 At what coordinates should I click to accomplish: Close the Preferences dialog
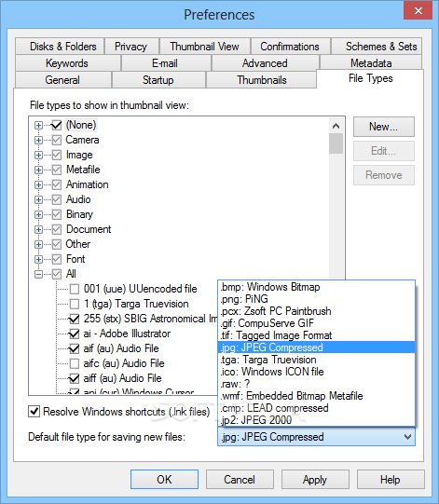[x=418, y=10]
